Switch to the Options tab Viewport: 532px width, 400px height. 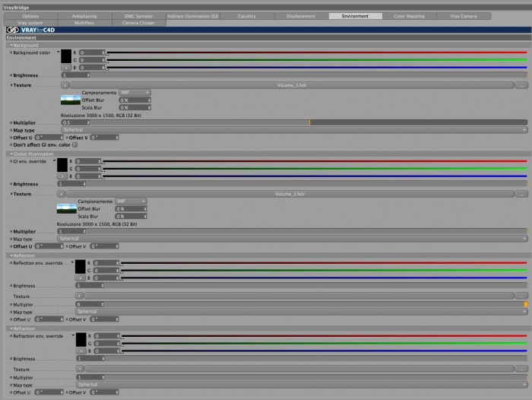click(x=30, y=16)
